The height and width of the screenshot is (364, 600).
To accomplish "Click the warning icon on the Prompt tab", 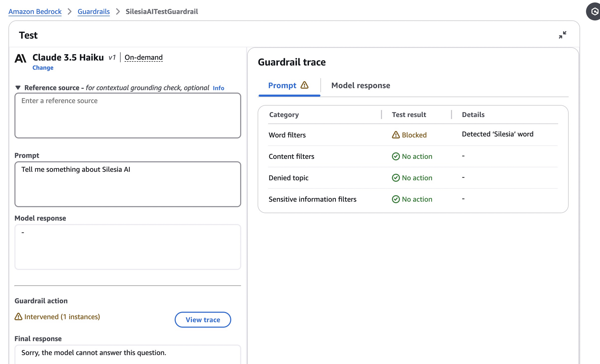I will pos(304,85).
